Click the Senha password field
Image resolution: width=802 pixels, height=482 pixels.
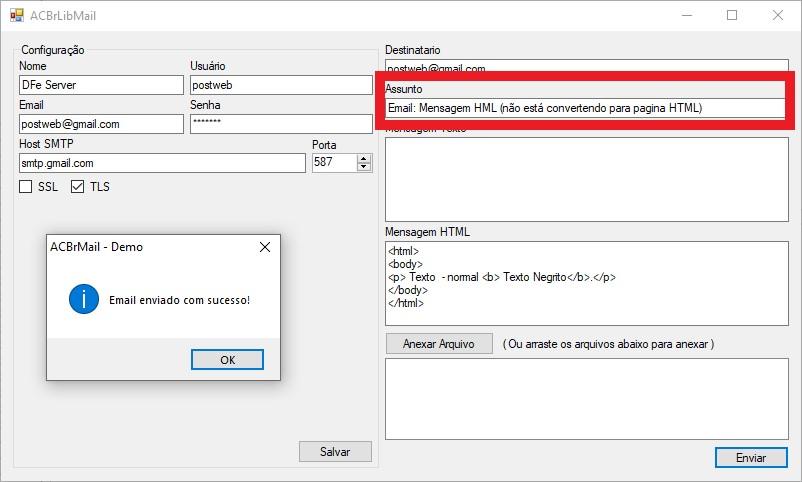[281, 124]
